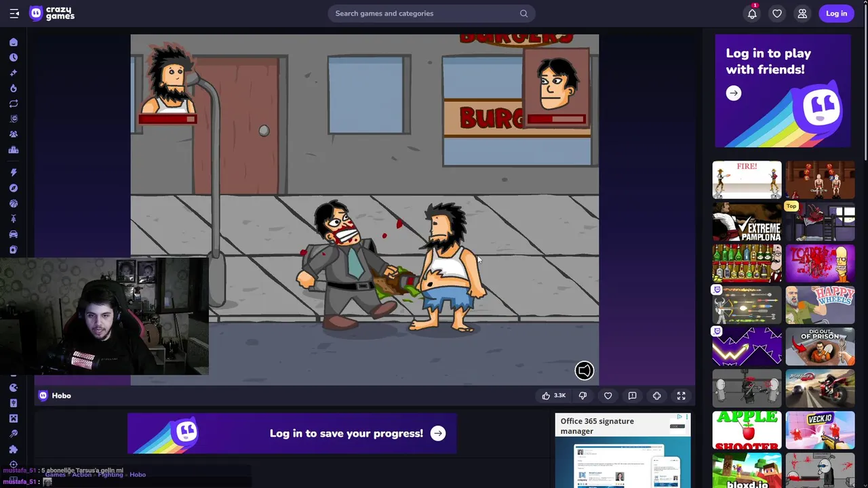The height and width of the screenshot is (488, 868).
Task: Open Minecraft-style creeper category icon
Action: tap(14, 418)
